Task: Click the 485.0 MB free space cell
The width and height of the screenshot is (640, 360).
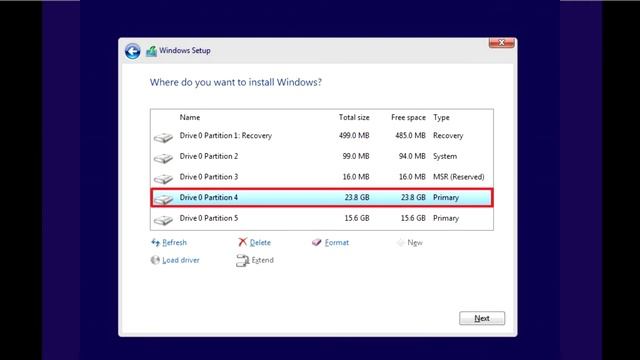Action: [410, 136]
